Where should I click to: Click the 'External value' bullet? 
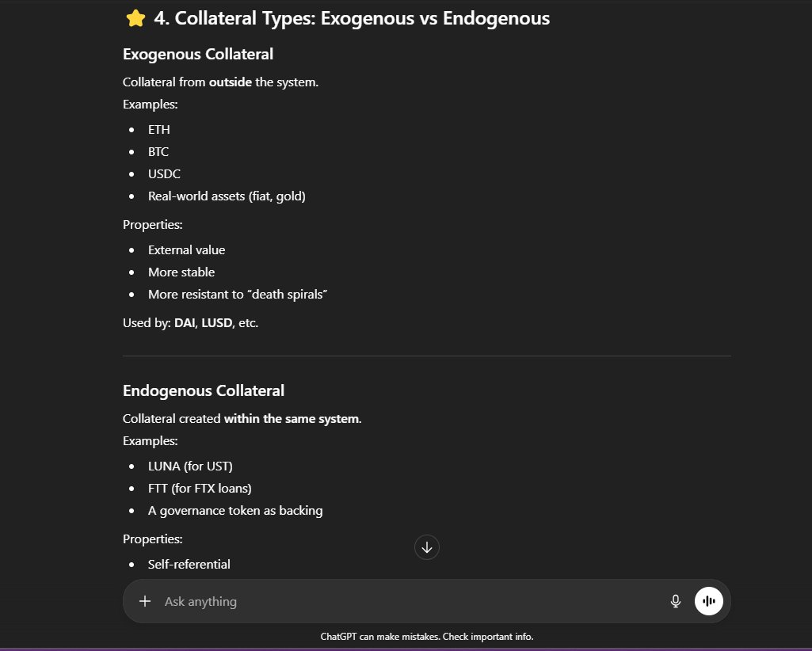(186, 250)
